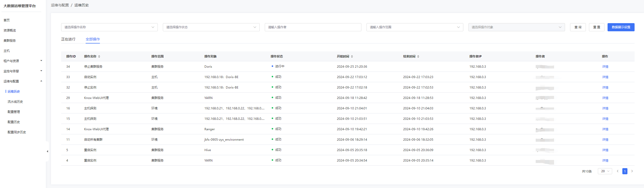
Task: Click jkfs-0905-zys_environment cell
Action: [x=224, y=140]
